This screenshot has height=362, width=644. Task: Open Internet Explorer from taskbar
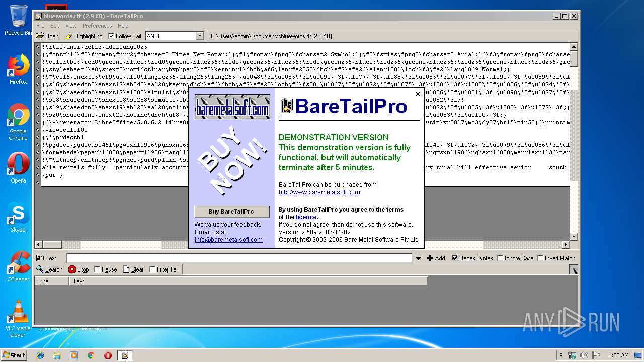click(40, 355)
